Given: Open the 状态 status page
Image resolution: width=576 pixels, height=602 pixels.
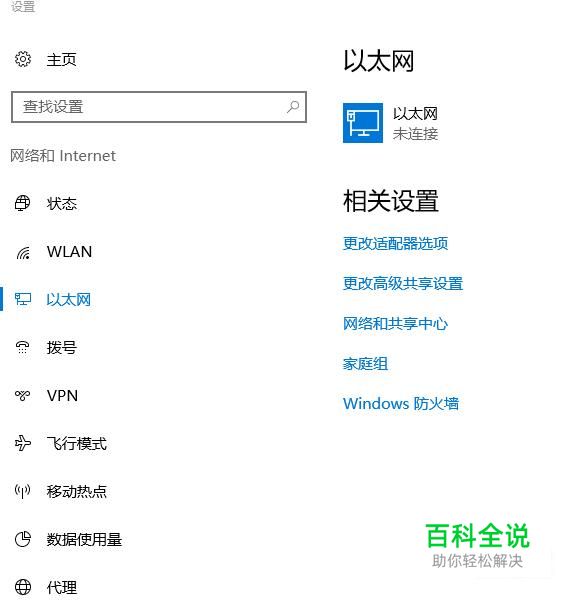Looking at the screenshot, I should (62, 204).
